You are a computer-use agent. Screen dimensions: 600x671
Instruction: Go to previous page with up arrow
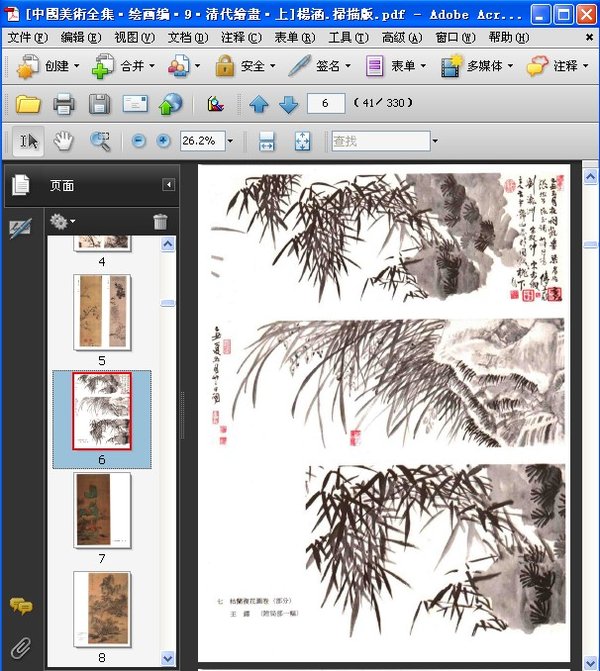coord(259,104)
